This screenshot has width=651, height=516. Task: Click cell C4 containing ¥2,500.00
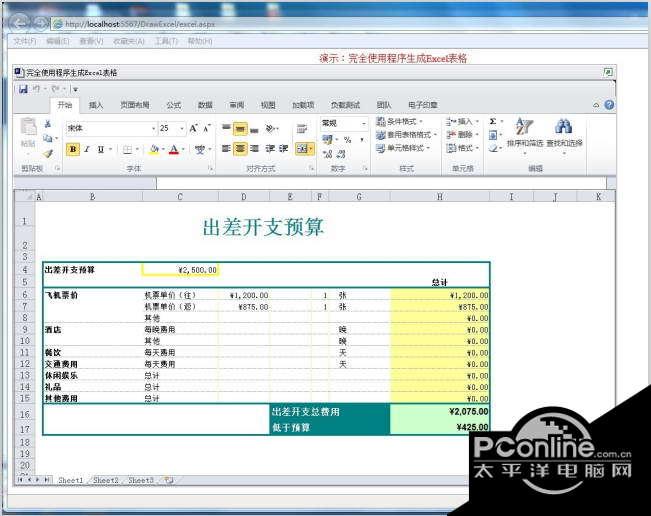(180, 270)
